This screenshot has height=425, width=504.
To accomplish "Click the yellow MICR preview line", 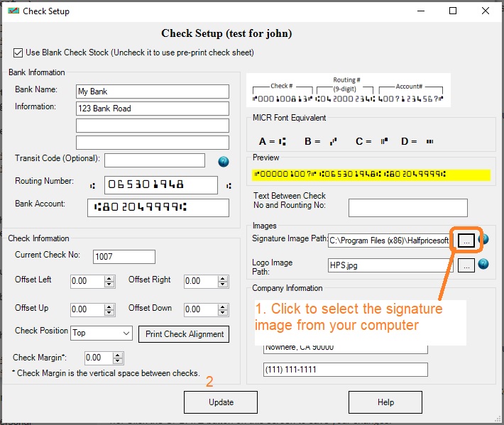I will pyautogui.click(x=371, y=175).
